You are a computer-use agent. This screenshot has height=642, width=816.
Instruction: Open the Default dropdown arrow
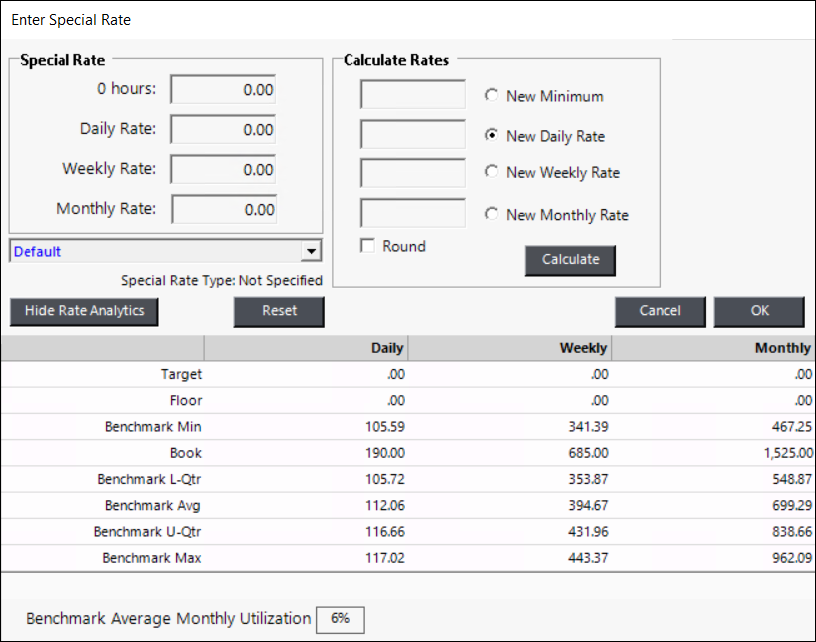(x=311, y=251)
